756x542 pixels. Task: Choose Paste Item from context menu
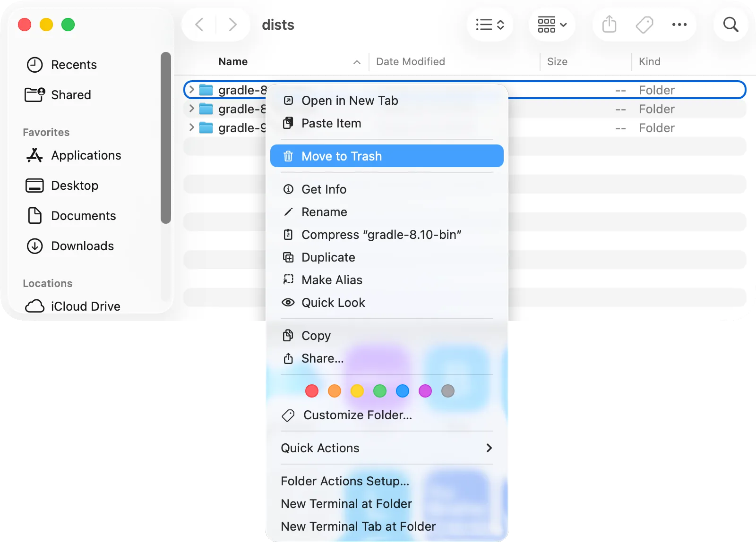387,123
